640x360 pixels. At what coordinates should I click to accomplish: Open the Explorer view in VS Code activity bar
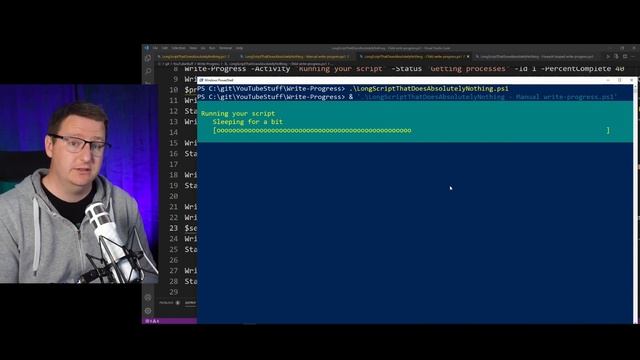148,58
